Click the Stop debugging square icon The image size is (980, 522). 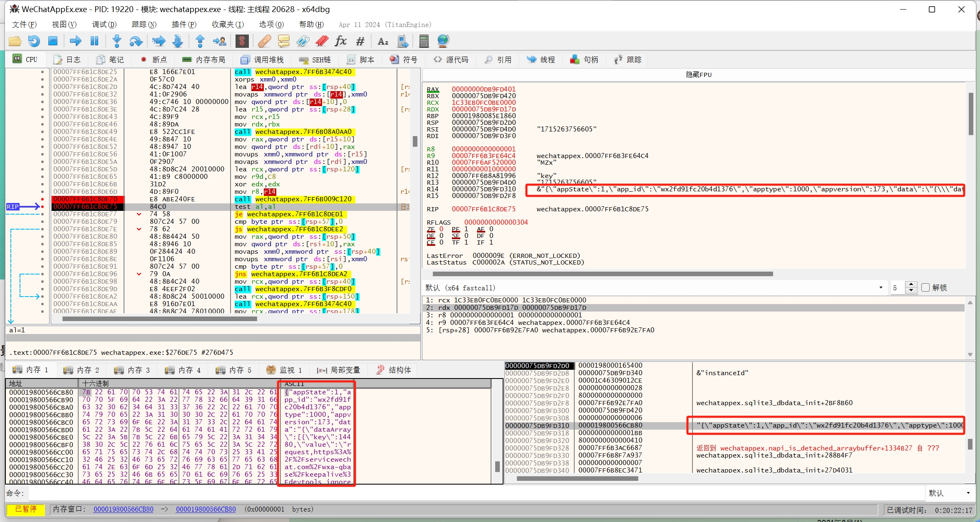click(x=53, y=41)
